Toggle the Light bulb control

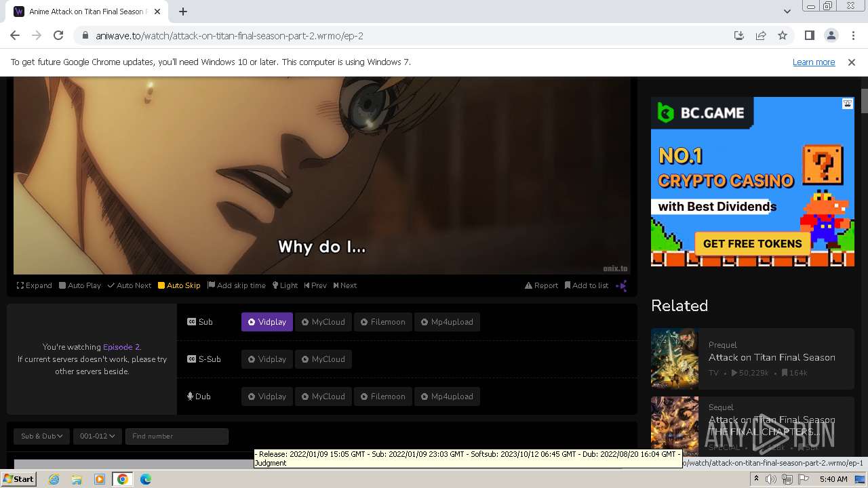pyautogui.click(x=285, y=285)
